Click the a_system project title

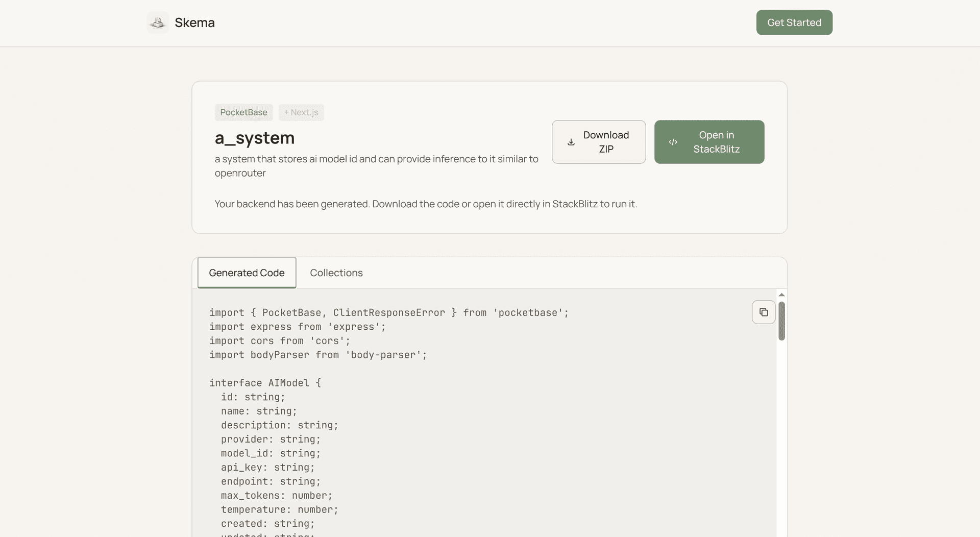click(254, 138)
